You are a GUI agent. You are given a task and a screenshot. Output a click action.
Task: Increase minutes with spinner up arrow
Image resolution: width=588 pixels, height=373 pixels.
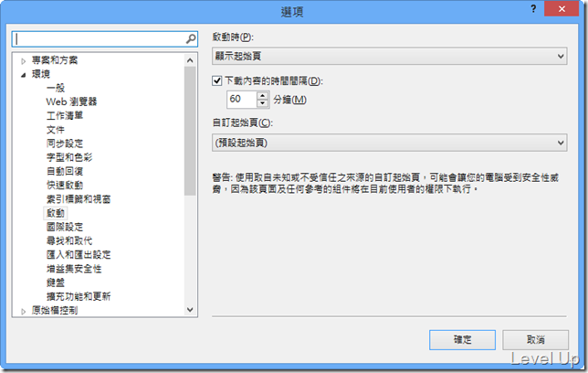tap(263, 95)
